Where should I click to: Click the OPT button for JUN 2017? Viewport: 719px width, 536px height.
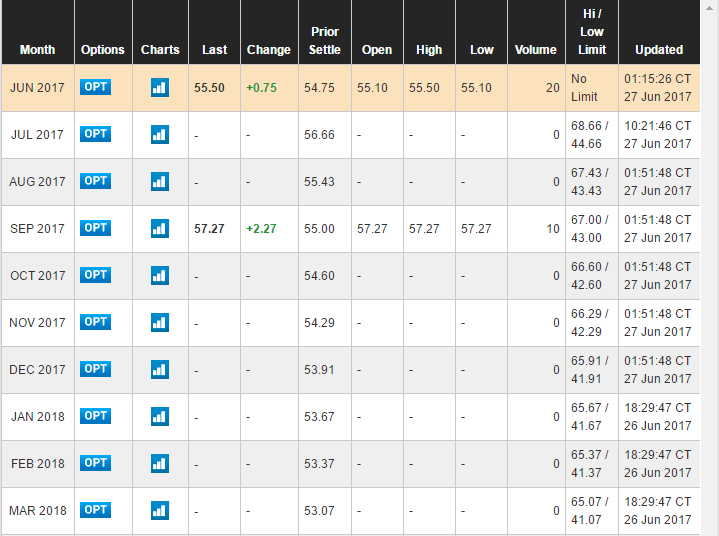point(95,87)
